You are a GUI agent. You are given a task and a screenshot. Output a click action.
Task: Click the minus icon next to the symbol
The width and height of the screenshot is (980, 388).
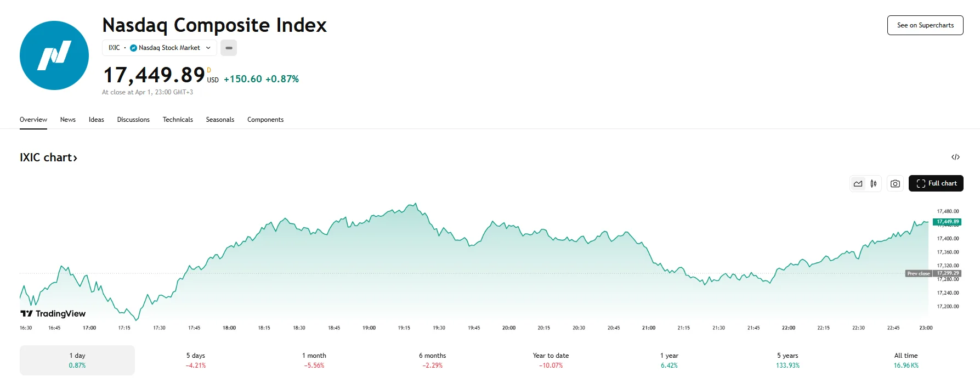(x=229, y=48)
